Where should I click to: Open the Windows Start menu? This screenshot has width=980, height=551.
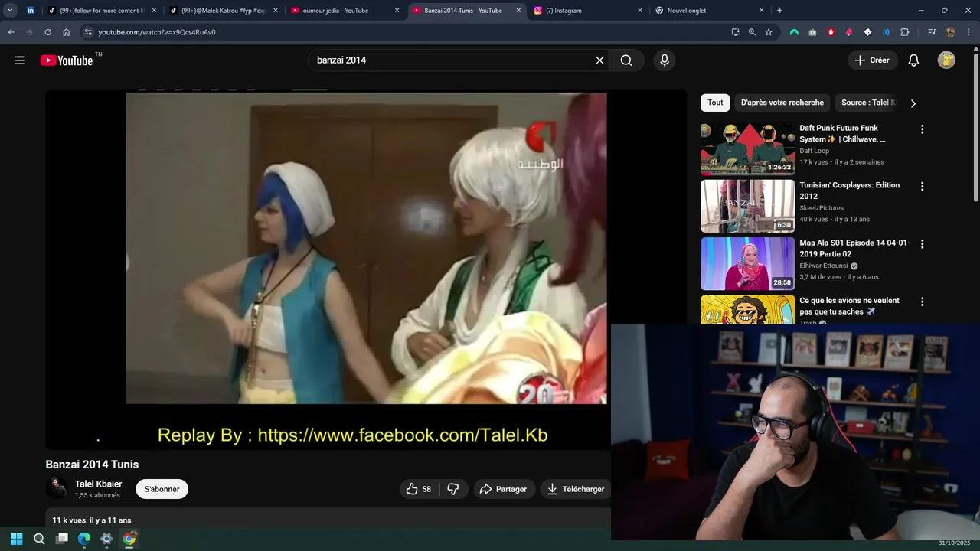pos(16,539)
